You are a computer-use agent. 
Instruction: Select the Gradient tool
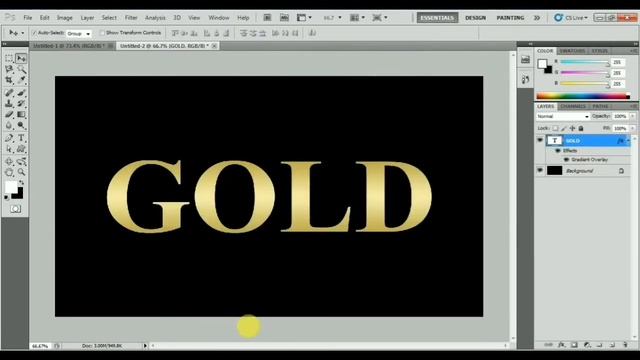pos(21,115)
